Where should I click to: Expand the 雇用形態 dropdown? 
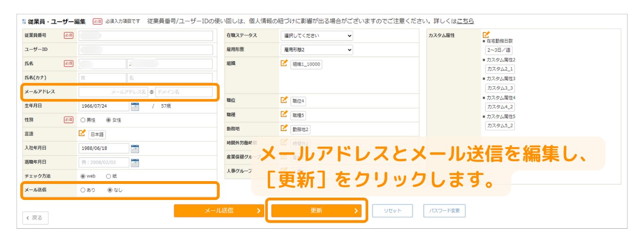[316, 50]
